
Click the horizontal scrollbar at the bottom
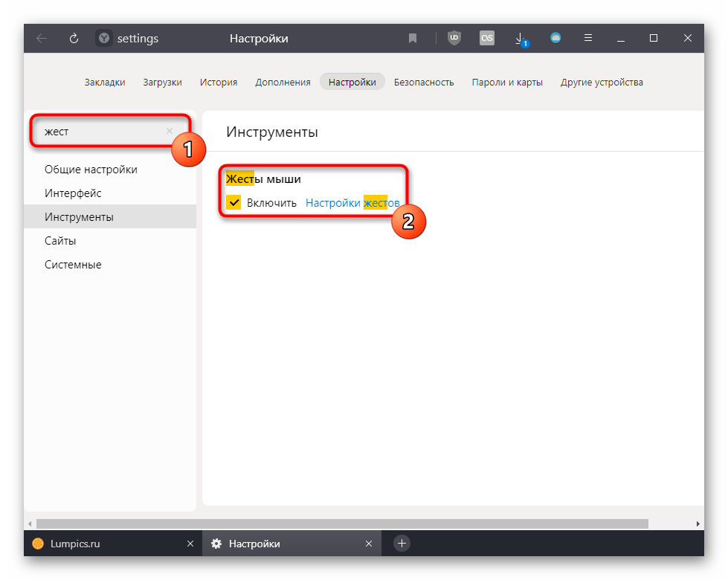(x=342, y=523)
